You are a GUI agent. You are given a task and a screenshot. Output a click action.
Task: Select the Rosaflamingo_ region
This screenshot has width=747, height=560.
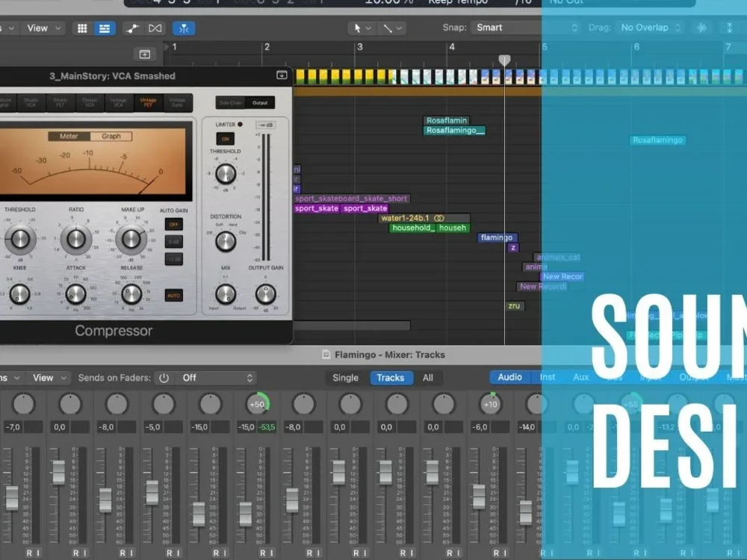click(455, 131)
